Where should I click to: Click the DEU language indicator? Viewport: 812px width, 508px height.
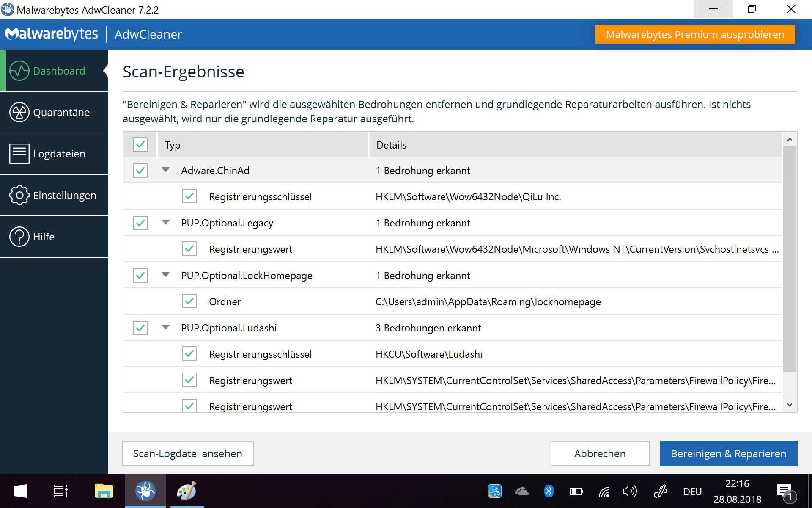coord(692,491)
